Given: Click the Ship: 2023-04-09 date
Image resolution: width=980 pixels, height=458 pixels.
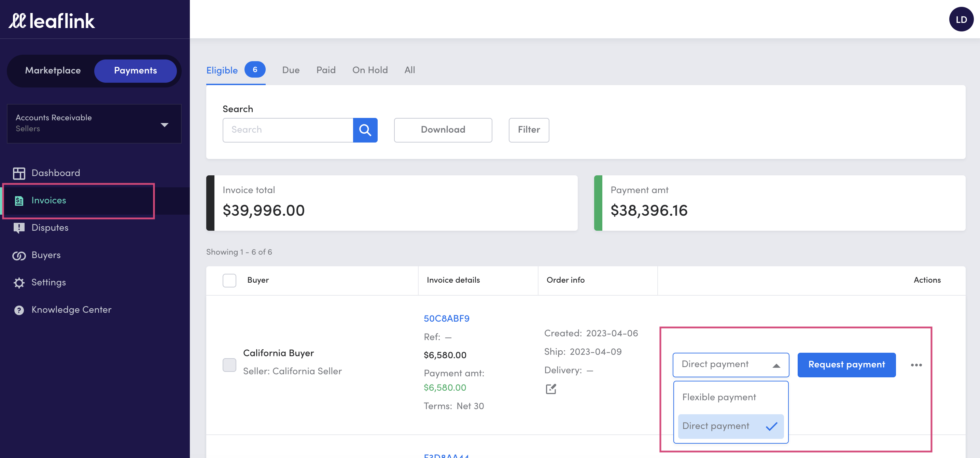Looking at the screenshot, I should click(x=583, y=351).
